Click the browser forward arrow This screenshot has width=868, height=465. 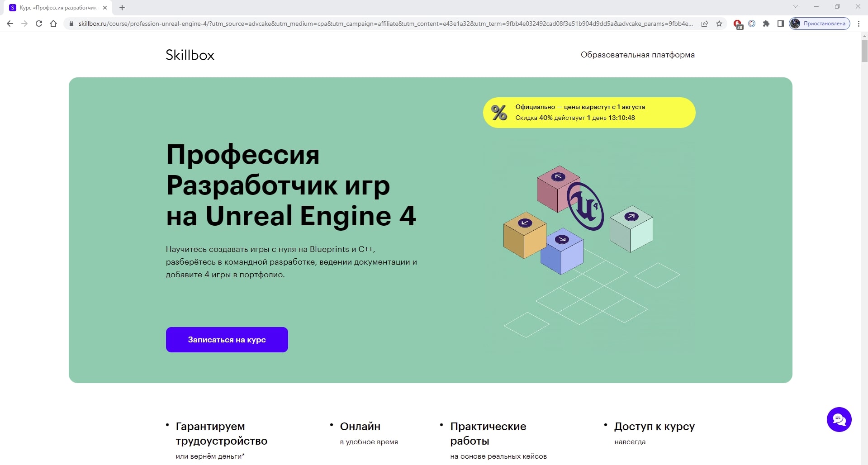[24, 24]
